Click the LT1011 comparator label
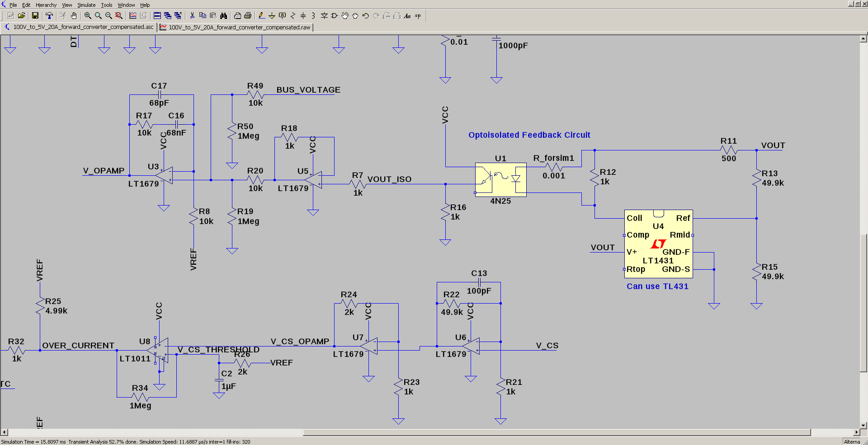This screenshot has height=445, width=868. coord(135,359)
